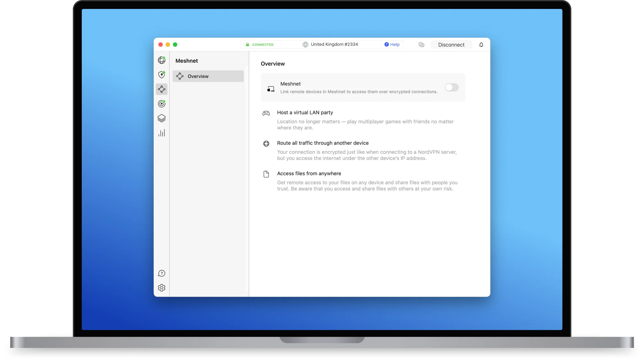This screenshot has height=360, width=644.
Task: Click Access files from anywhere title
Action: (x=309, y=174)
